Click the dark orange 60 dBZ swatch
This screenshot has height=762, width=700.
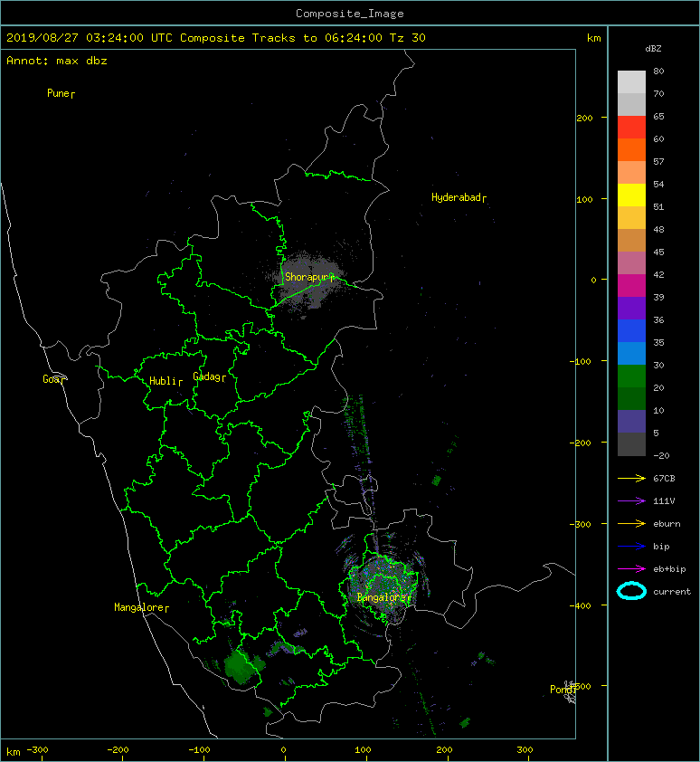(631, 149)
